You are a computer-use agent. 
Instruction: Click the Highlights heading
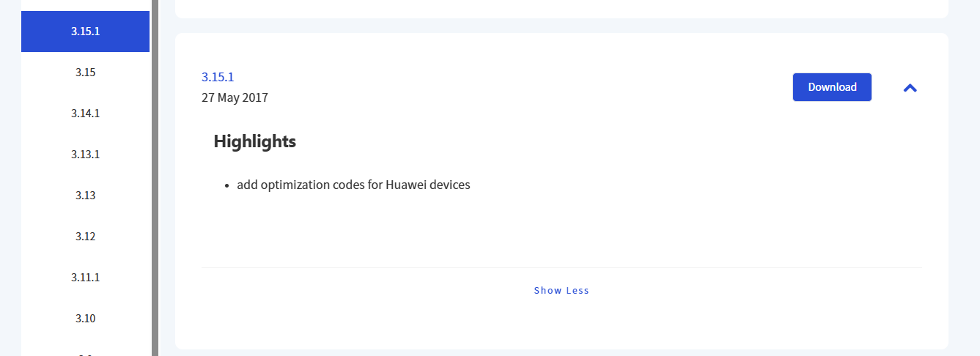click(254, 141)
